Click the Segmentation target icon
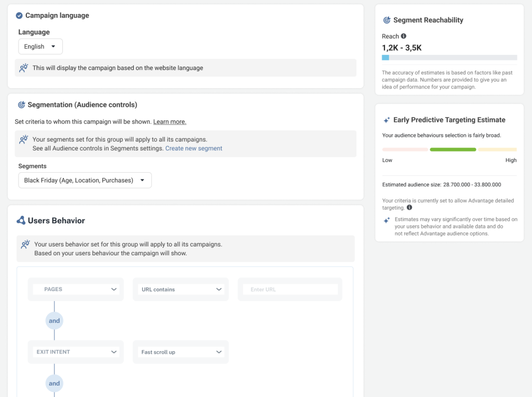The image size is (532, 397). coord(21,105)
